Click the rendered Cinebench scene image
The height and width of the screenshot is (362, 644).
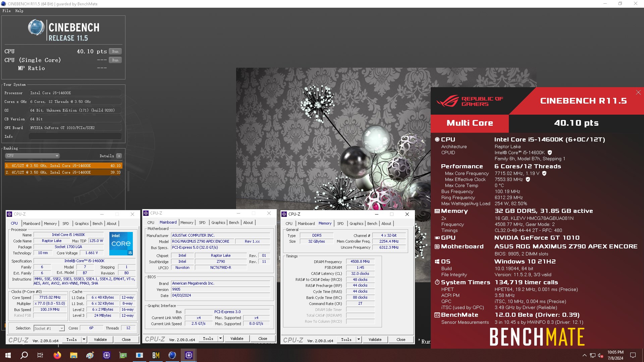333,139
